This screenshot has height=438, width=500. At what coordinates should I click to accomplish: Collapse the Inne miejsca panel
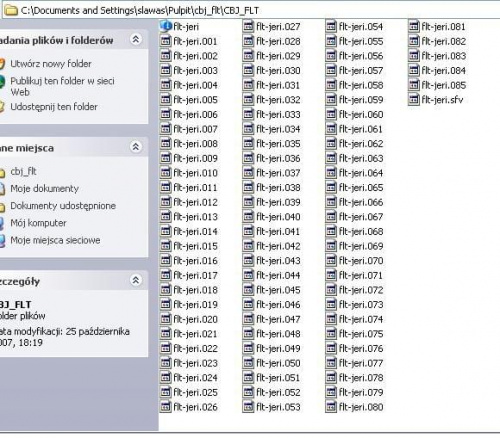tap(136, 147)
